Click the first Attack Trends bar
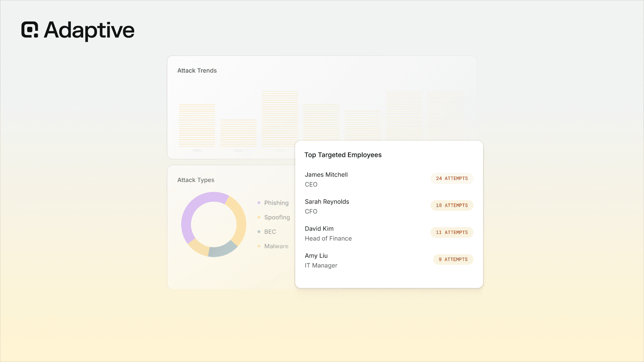This screenshot has height=362, width=644. [197, 125]
